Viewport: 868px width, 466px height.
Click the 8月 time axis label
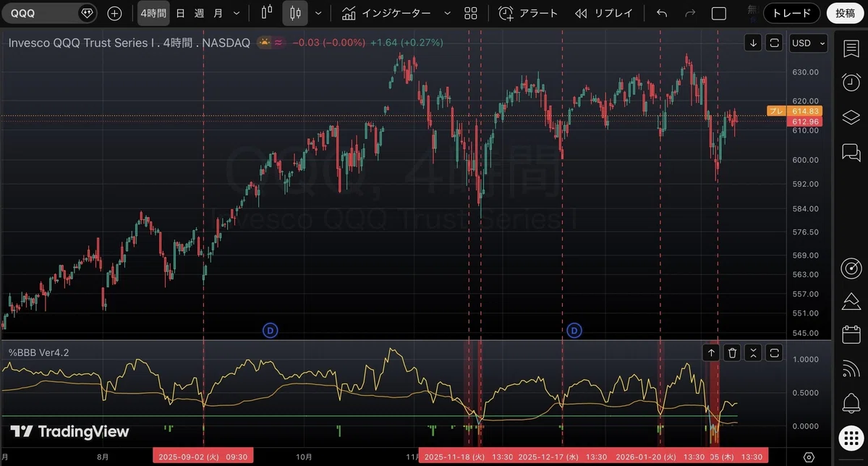[103, 457]
